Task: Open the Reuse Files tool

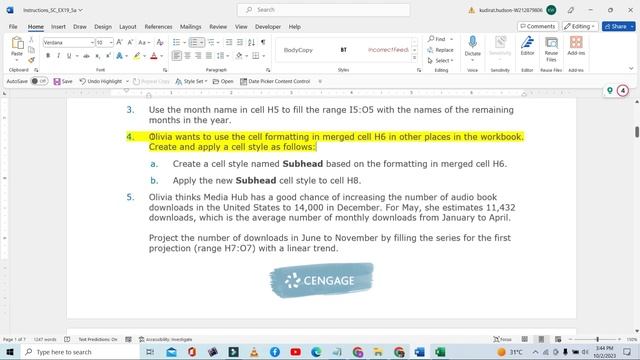Action: (x=551, y=48)
